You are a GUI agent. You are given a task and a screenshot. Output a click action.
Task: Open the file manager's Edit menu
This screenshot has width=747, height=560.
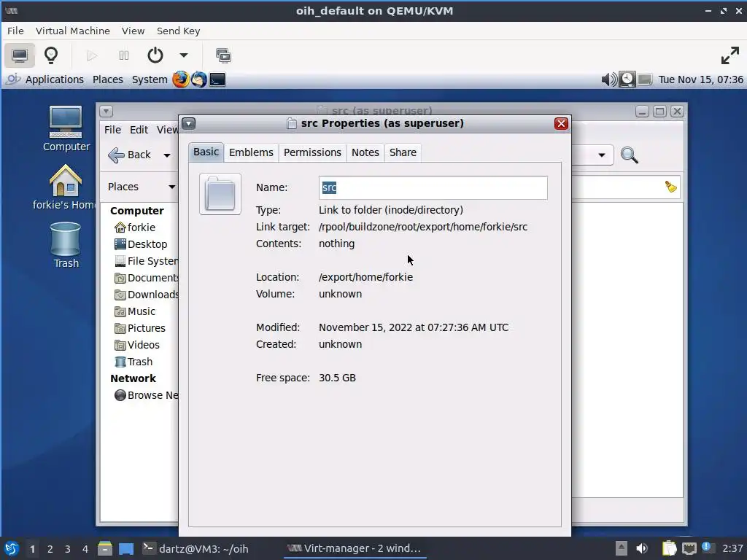point(139,130)
